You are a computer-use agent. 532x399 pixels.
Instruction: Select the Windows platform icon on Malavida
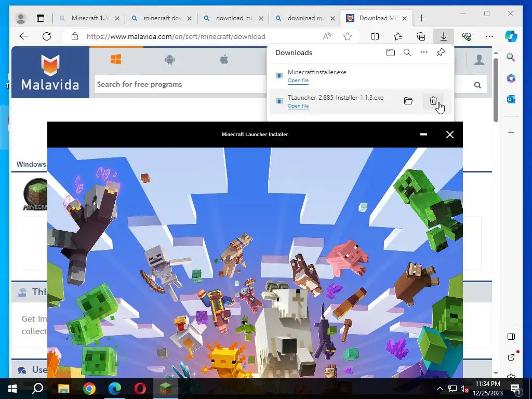[116, 60]
